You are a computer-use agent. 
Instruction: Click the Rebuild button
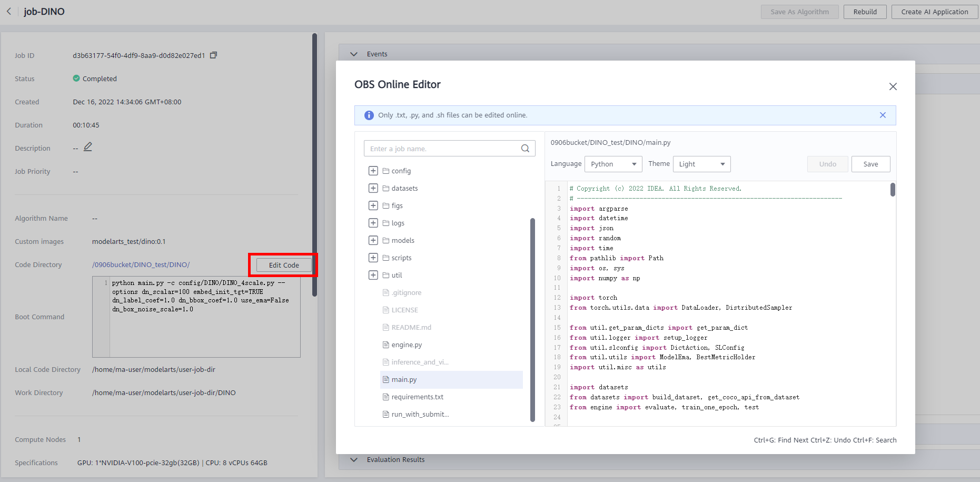coord(865,12)
